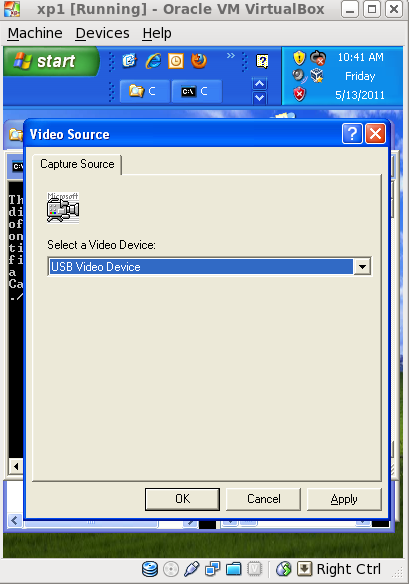Open the clock-shaped quick launch icon
409x586 pixels.
[176, 61]
